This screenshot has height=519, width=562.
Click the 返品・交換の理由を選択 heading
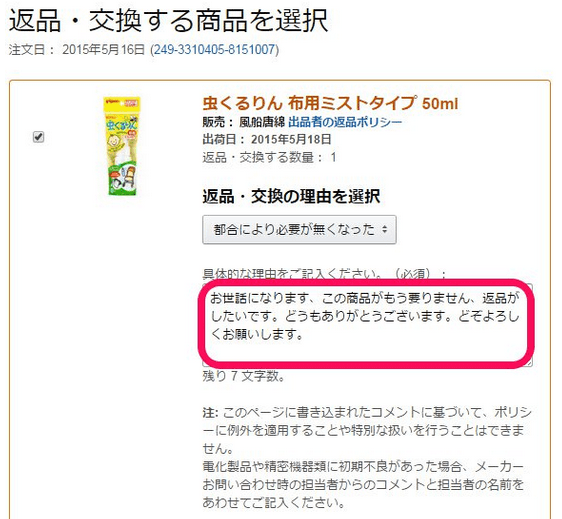[291, 196]
